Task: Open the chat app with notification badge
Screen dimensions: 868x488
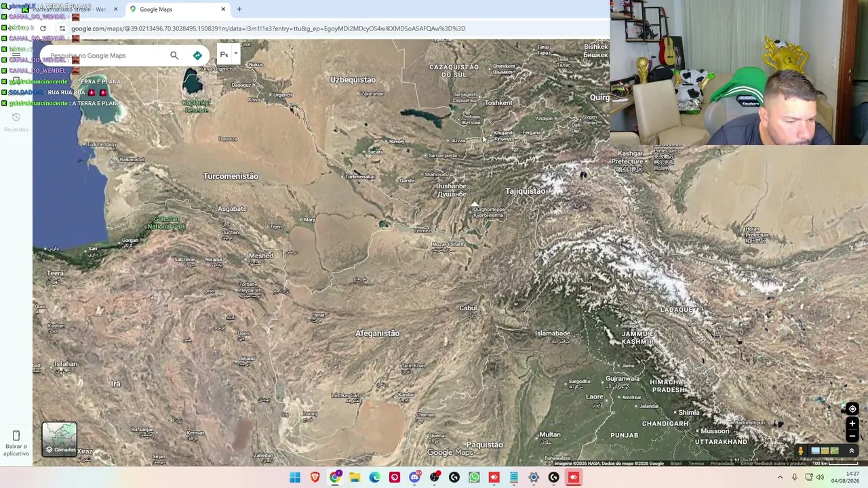Action: [414, 477]
